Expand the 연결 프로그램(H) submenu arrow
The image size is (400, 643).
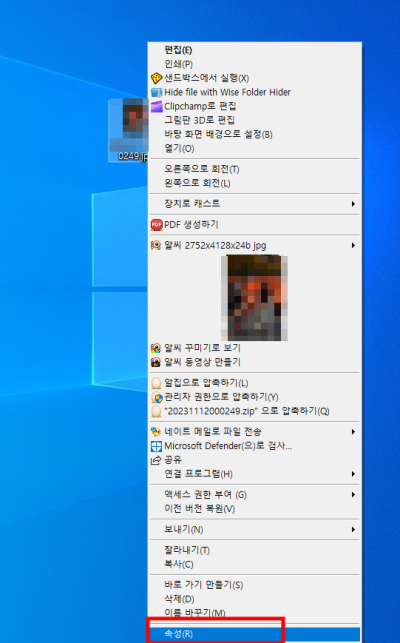[x=353, y=474]
